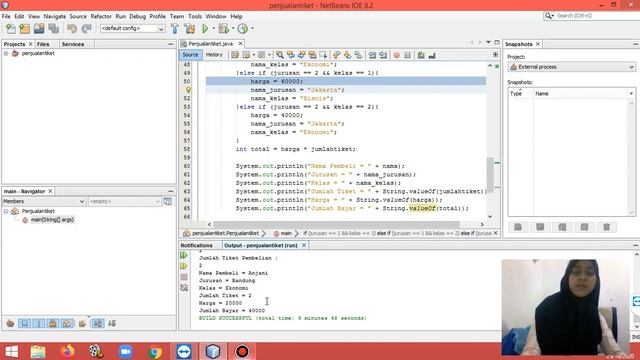The image size is (640, 360).
Task: Switch editor to History view
Action: click(214, 55)
